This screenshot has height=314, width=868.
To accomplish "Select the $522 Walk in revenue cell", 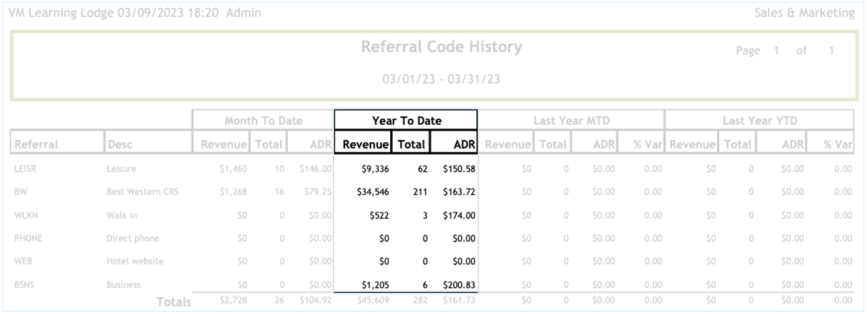I will (381, 215).
